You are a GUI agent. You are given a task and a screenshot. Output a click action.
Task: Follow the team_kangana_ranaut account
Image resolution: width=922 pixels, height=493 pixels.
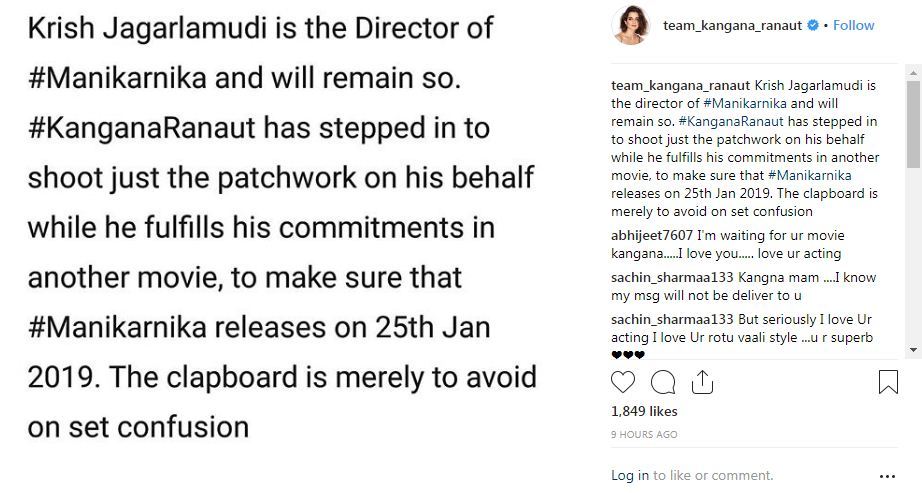click(853, 25)
